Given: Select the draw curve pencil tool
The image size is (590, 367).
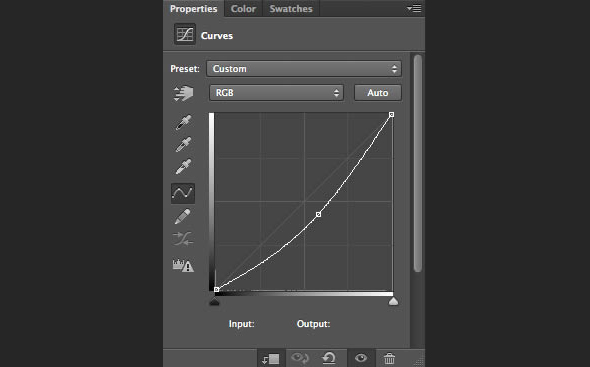Looking at the screenshot, I should (x=182, y=216).
